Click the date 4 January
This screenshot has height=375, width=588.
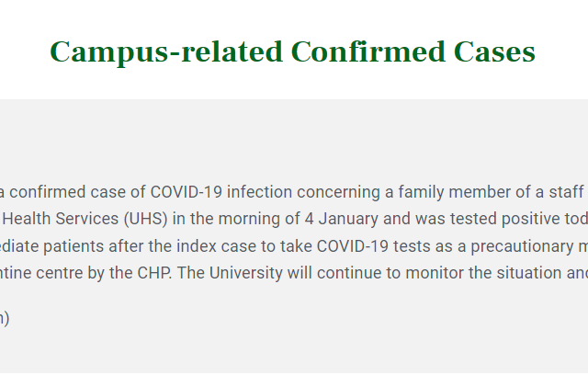(x=341, y=219)
